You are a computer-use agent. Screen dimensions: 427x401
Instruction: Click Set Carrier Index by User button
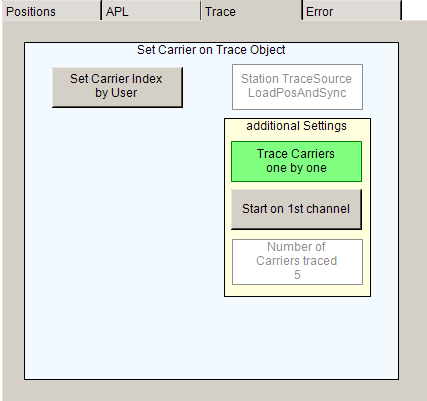(x=117, y=87)
